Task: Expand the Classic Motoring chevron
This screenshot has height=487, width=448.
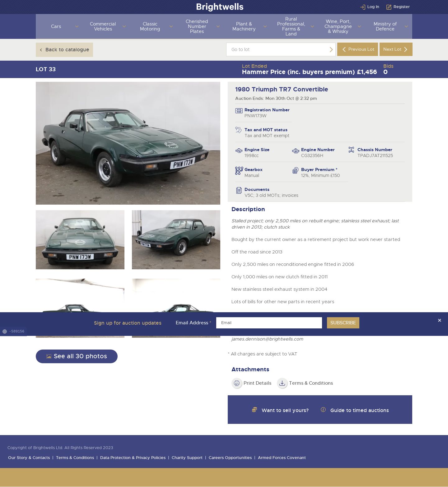Action: pyautogui.click(x=171, y=26)
